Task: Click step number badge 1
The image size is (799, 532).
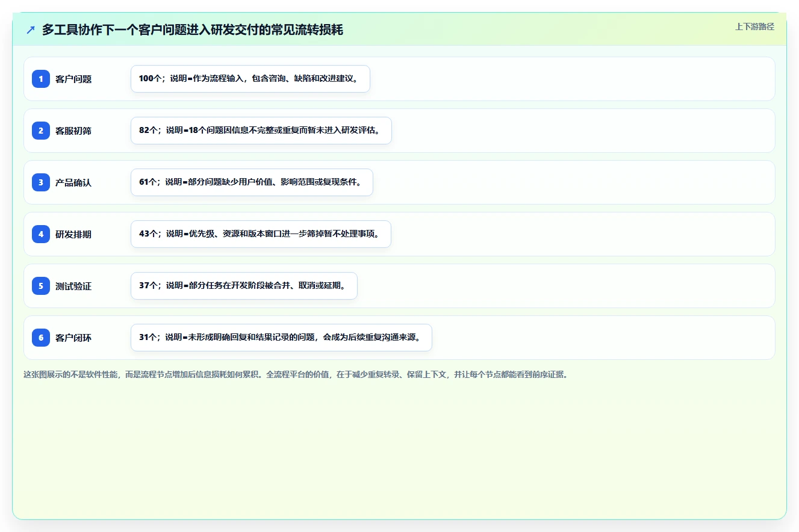Action: point(41,79)
